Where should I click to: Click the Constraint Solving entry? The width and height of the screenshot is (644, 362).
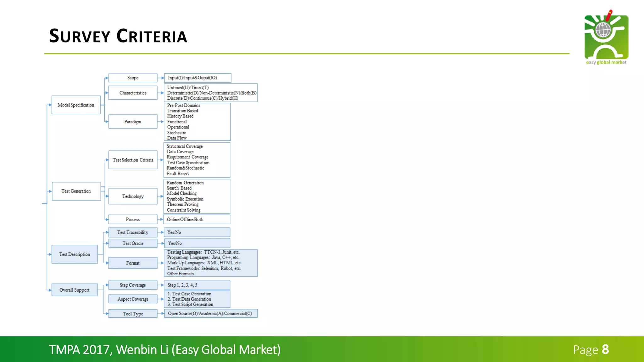coord(184,210)
